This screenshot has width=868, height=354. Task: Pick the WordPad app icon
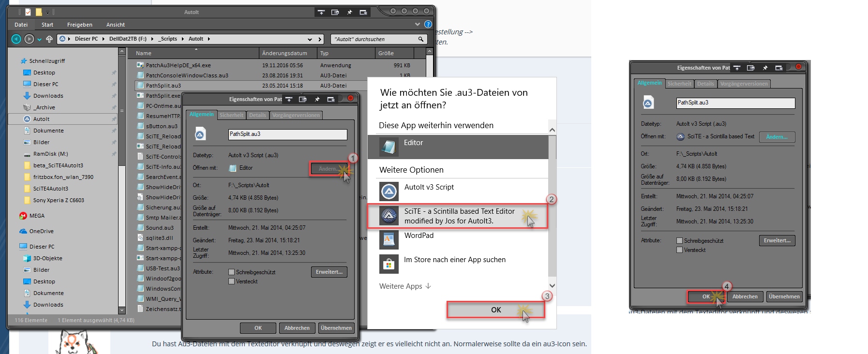(x=389, y=239)
